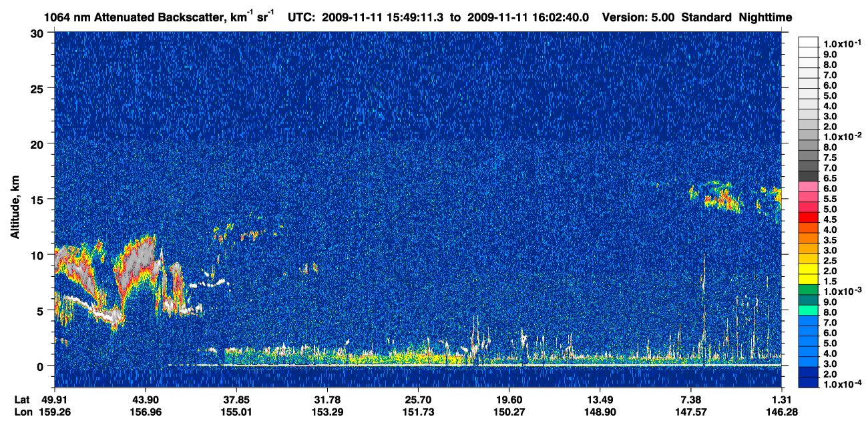Image resolution: width=868 pixels, height=445 pixels.
Task: Click the colorbar label '3.5'
Action: [831, 240]
